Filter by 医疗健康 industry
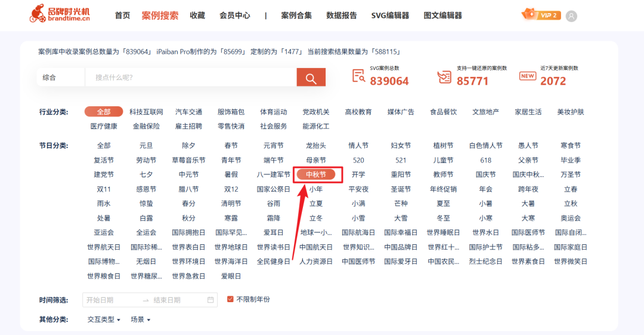Viewport: 644px width, 335px height. (x=104, y=127)
